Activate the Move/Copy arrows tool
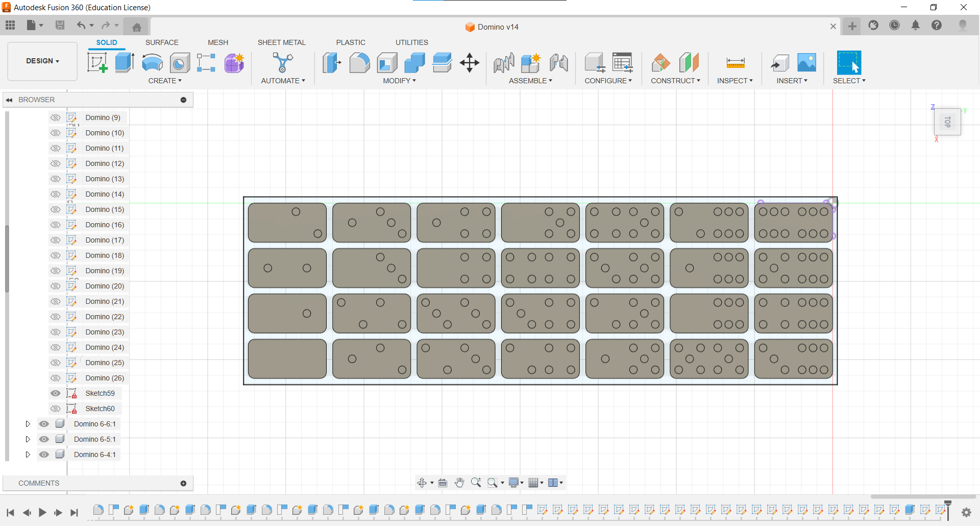The width and height of the screenshot is (980, 526). pyautogui.click(x=469, y=63)
